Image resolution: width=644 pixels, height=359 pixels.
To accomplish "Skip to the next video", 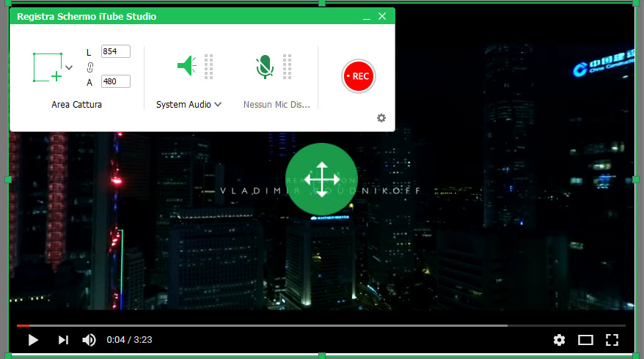I will (63, 340).
